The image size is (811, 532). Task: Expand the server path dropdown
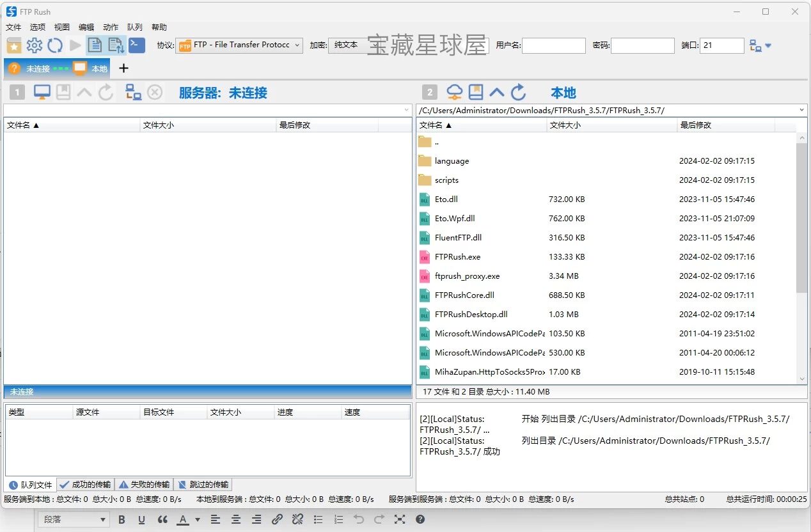(x=407, y=110)
